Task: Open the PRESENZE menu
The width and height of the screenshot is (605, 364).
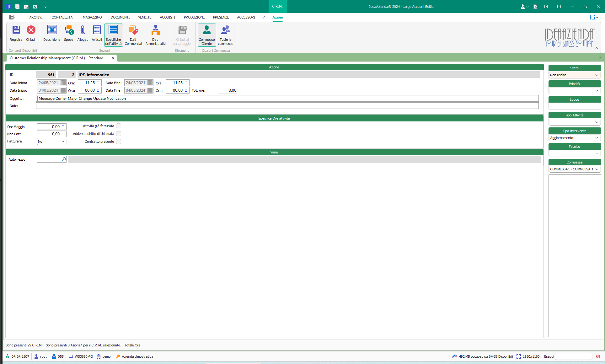Action: (221, 17)
